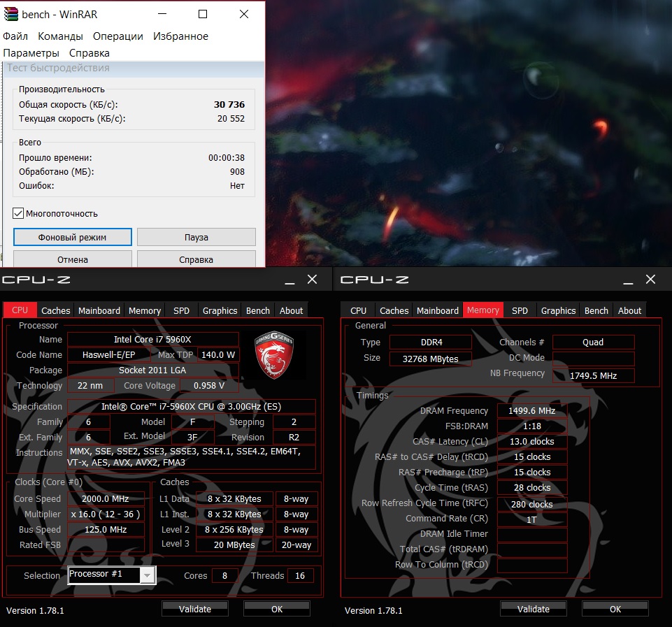Switch to Graphics tab in right CPU-Z
The height and width of the screenshot is (627, 672).
pyautogui.click(x=559, y=310)
